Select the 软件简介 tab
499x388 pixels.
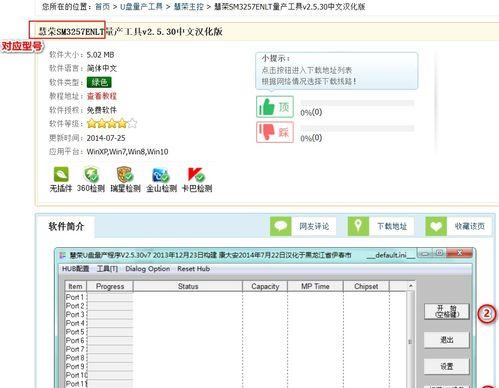click(66, 226)
